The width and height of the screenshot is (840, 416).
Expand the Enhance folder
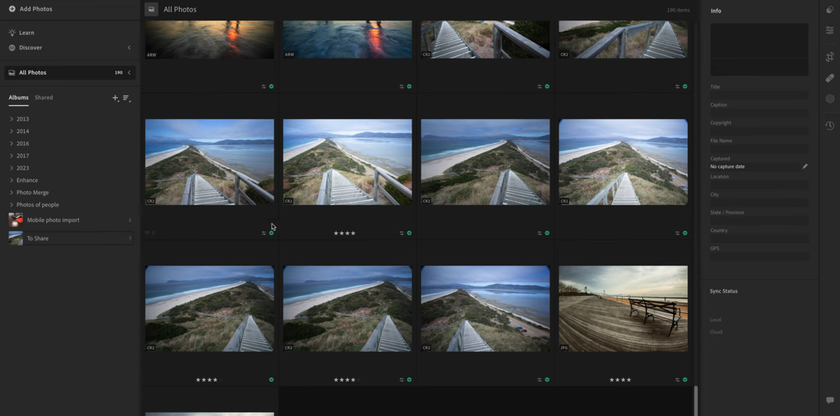11,180
